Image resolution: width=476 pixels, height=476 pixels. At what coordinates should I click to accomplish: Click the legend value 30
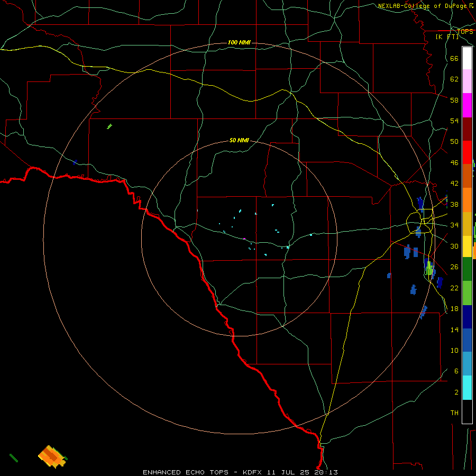pyautogui.click(x=454, y=246)
